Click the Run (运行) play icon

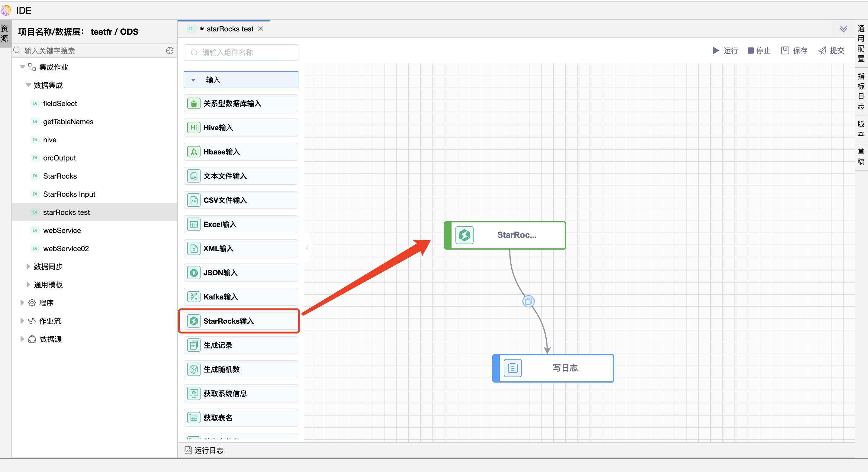point(715,50)
